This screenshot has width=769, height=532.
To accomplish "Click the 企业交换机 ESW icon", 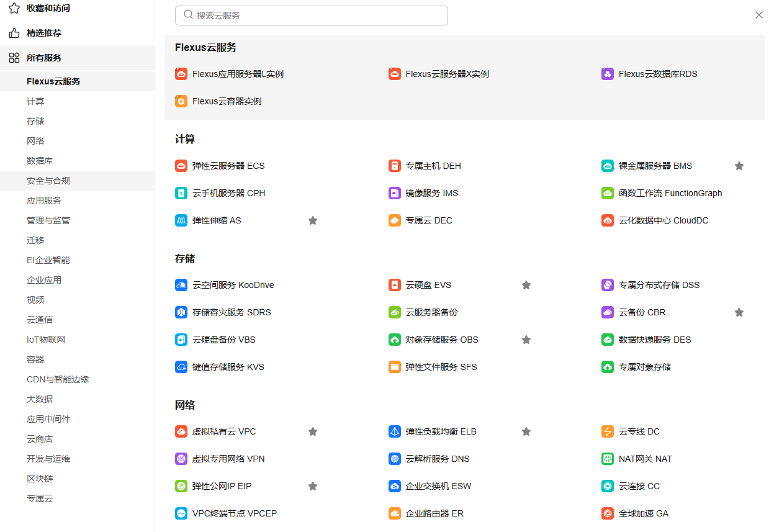I will (395, 486).
